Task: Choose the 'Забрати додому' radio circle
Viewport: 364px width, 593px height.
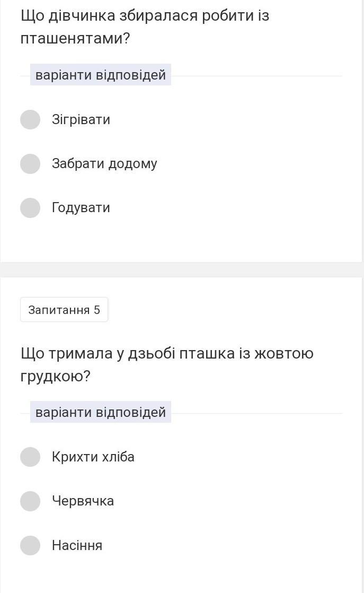Action: (30, 163)
